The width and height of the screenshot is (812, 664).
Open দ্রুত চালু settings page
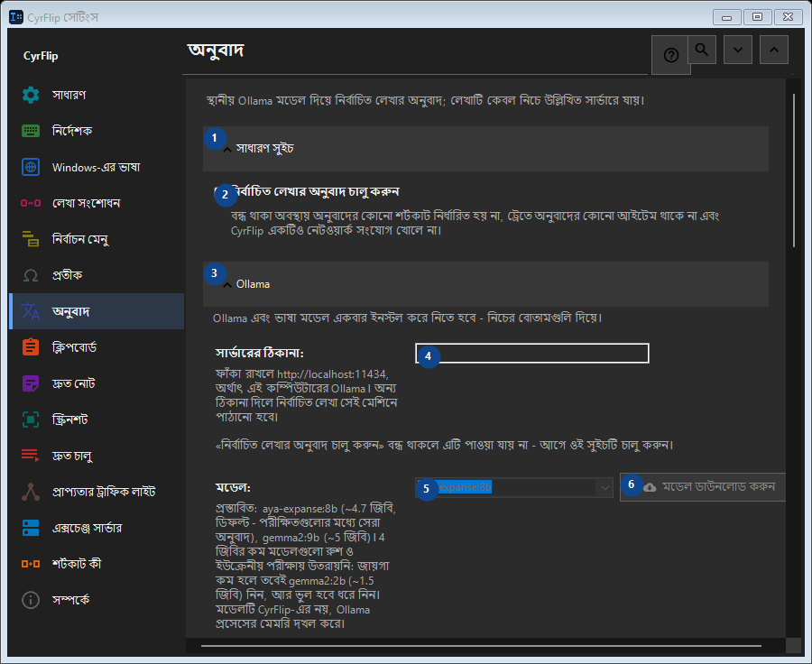[97, 456]
